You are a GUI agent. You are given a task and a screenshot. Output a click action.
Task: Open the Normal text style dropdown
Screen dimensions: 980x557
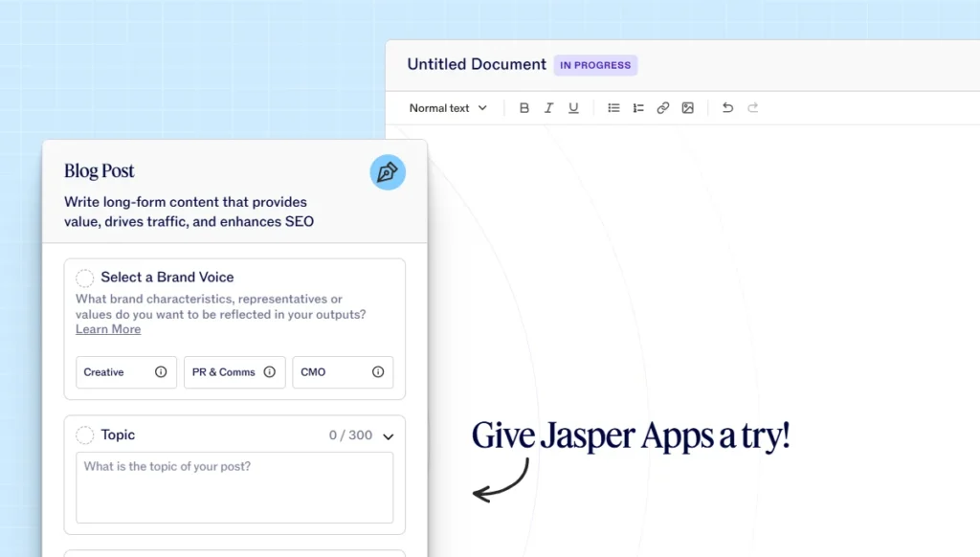point(447,107)
